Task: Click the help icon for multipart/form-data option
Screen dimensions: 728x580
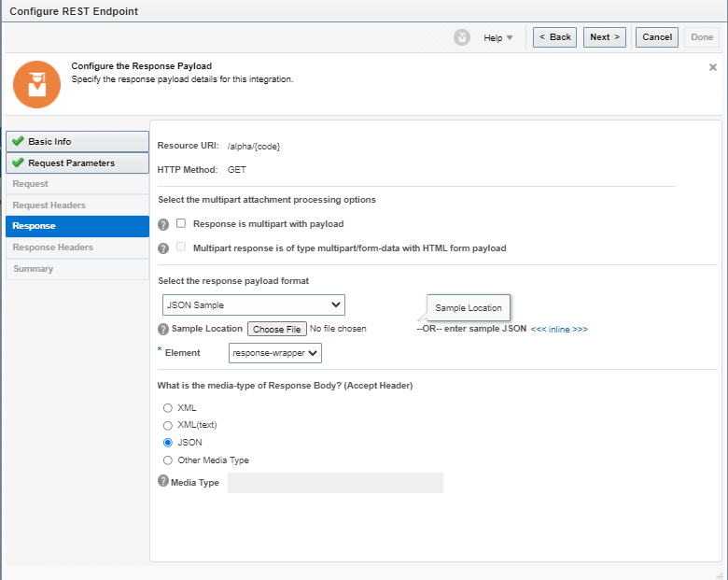Action: pos(163,248)
